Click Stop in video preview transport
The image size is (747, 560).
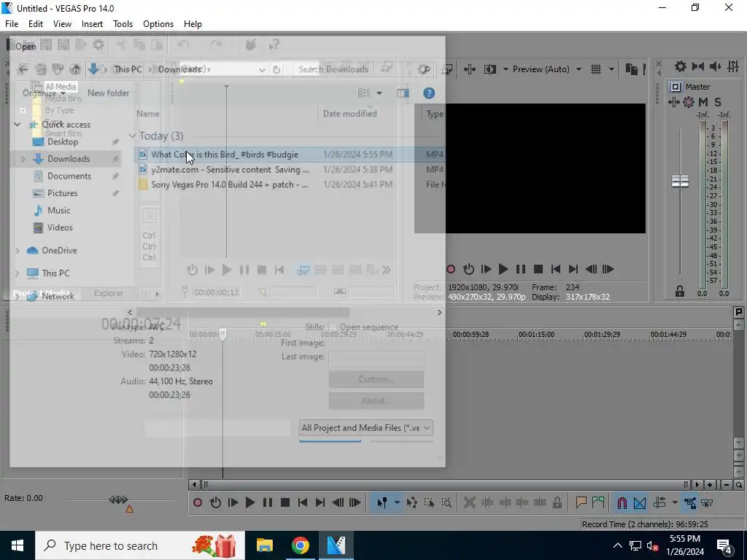(538, 270)
